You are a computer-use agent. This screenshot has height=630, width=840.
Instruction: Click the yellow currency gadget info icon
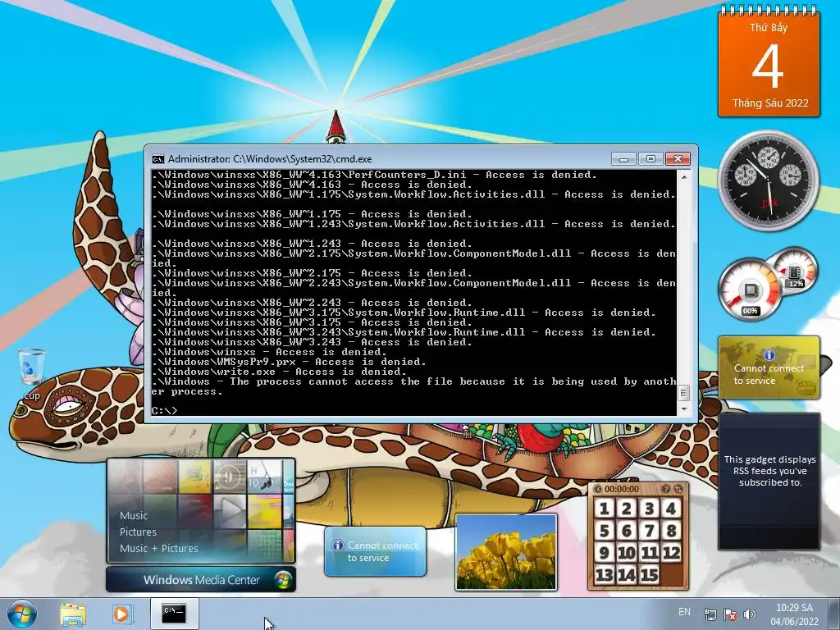tap(769, 355)
